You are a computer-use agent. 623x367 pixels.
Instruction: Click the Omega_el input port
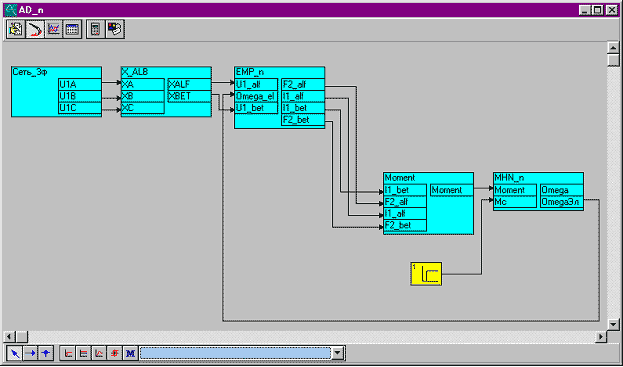point(256,96)
